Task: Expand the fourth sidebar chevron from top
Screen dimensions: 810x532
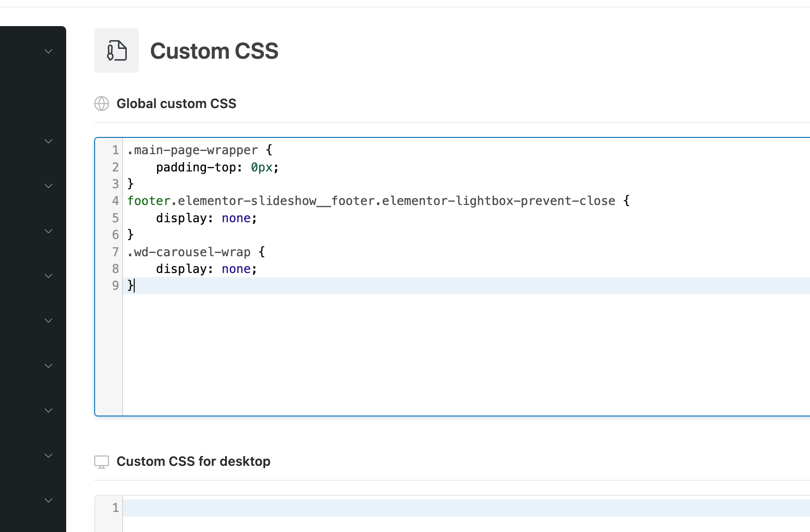Action: (x=48, y=231)
